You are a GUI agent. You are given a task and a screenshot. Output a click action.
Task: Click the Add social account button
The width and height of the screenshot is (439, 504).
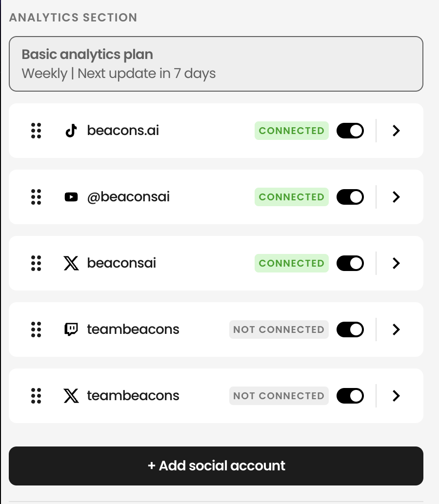point(216,466)
